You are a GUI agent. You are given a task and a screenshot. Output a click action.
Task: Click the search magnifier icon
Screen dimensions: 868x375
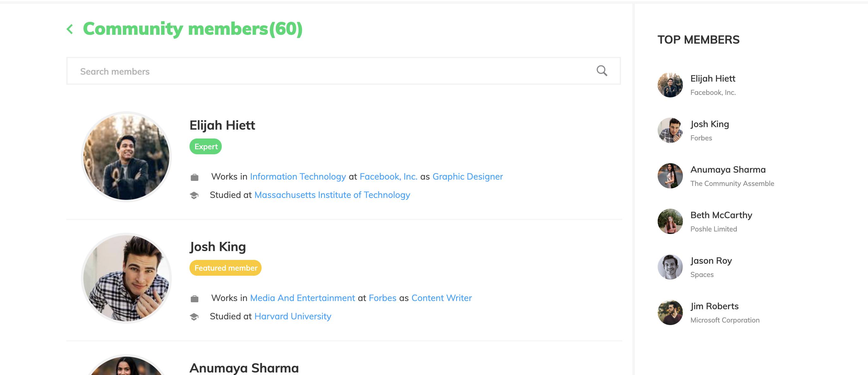click(601, 71)
